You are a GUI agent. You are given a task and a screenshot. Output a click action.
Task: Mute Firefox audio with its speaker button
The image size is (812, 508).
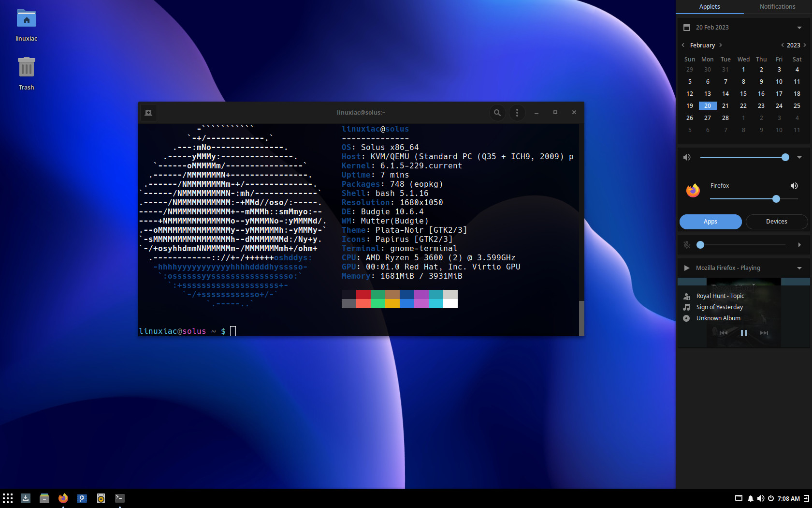pyautogui.click(x=794, y=186)
